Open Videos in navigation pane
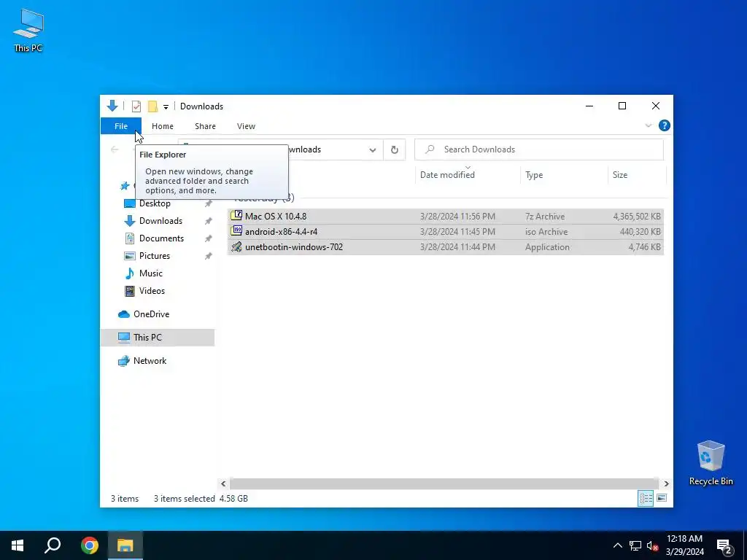This screenshot has width=747, height=560. click(x=152, y=291)
